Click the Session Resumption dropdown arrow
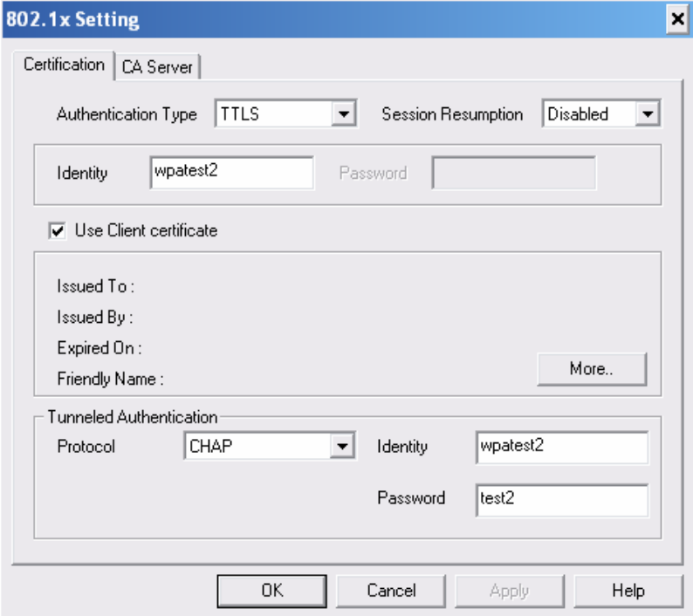Image resolution: width=693 pixels, height=616 pixels. [x=647, y=114]
